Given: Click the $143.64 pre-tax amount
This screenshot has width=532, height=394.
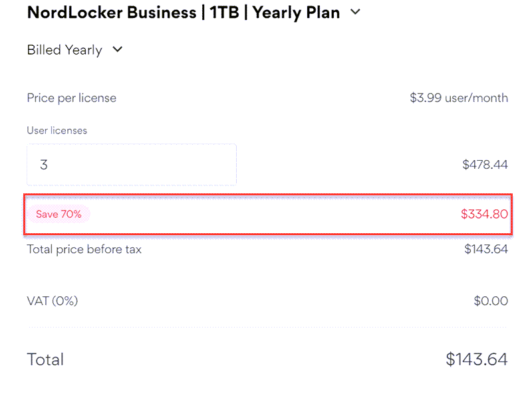Looking at the screenshot, I should pyautogui.click(x=485, y=249).
